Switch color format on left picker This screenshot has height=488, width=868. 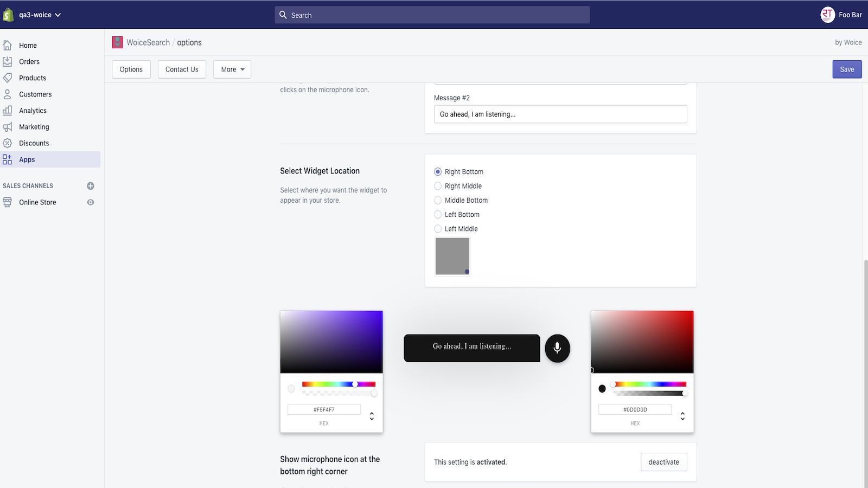point(372,416)
